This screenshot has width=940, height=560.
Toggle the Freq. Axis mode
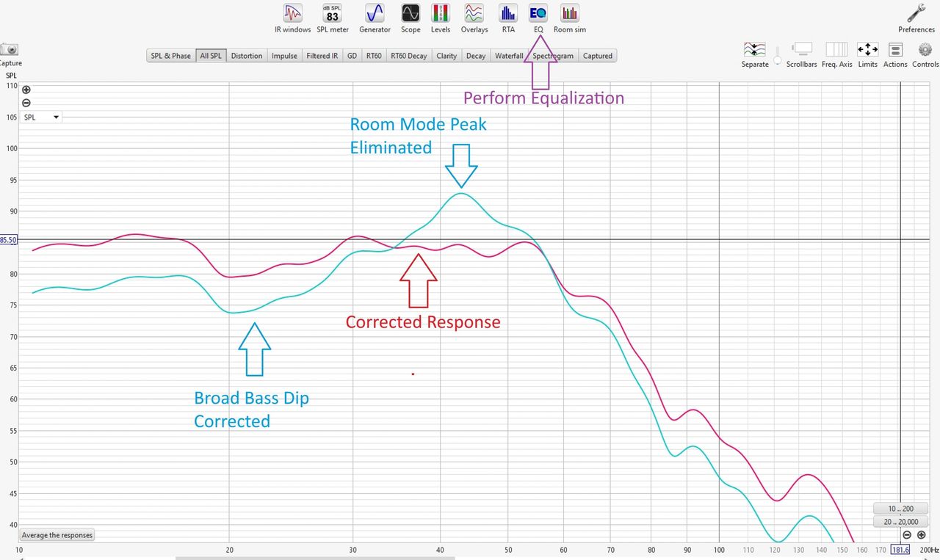tap(836, 55)
